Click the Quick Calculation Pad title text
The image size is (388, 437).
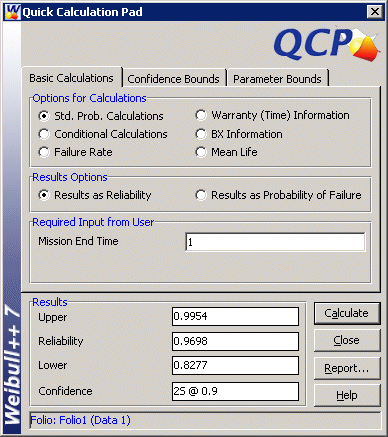(x=82, y=12)
